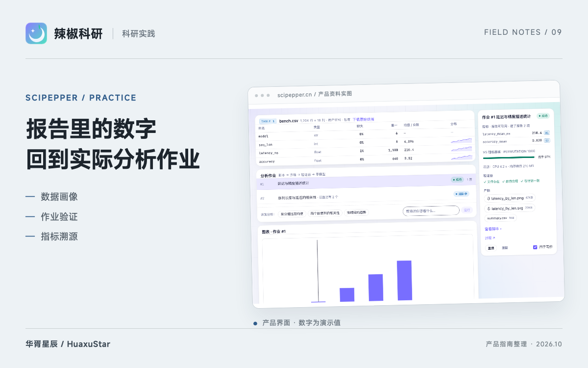
Task: Click the 排队中 status badge on job #2
Action: 462,194
